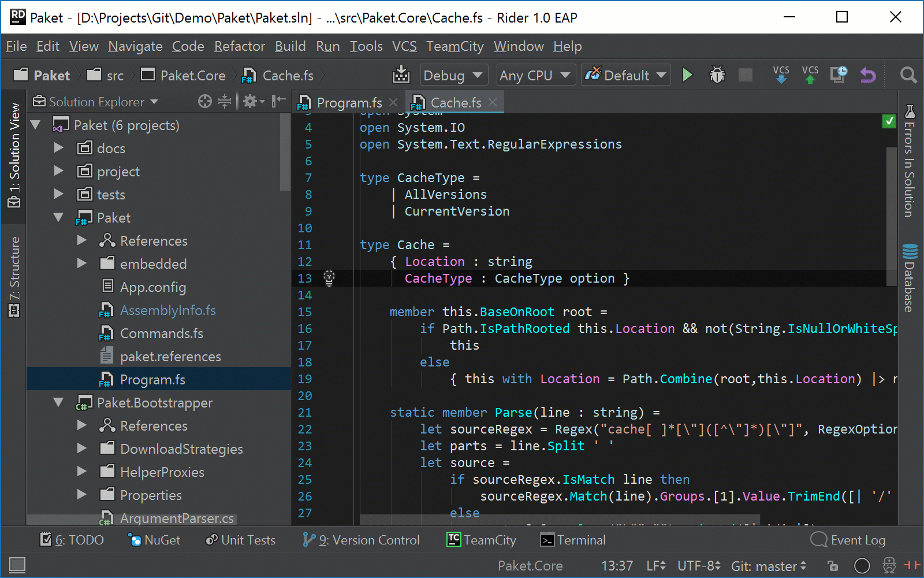Click the green code analysis checkmark

[x=889, y=121]
